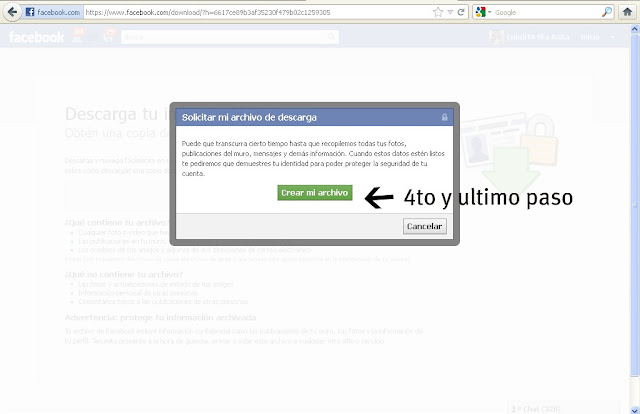The height and width of the screenshot is (414, 640).
Task: Click the heading ¿Qué contiene tu archivo?
Action: pos(116,223)
